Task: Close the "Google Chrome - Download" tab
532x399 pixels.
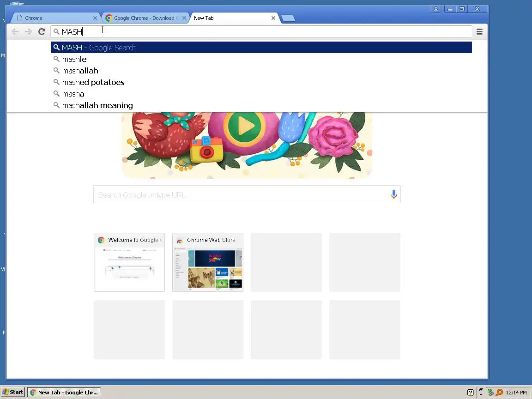Action: [184, 18]
